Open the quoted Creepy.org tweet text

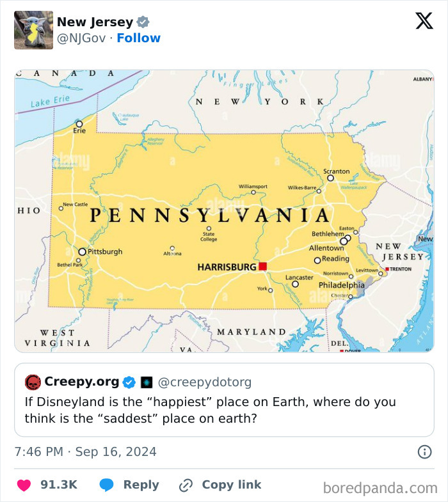(210, 410)
